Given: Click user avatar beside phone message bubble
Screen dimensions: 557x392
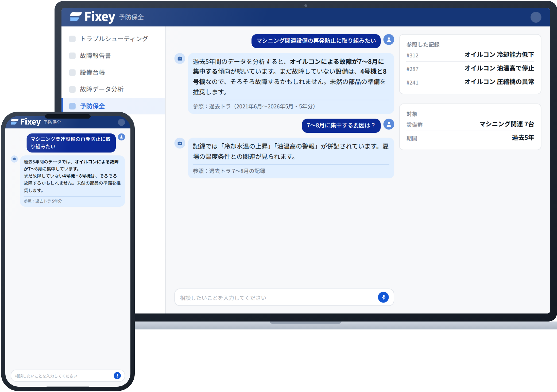Looking at the screenshot, I should coord(121,137).
